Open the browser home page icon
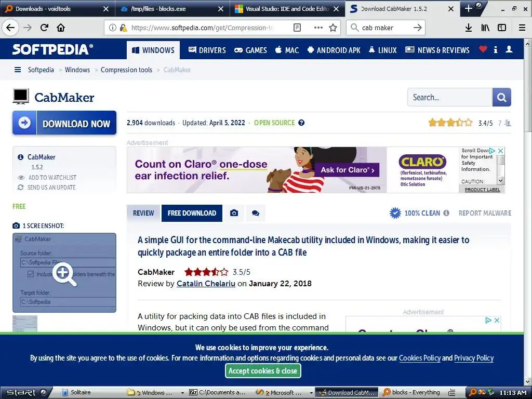This screenshot has width=532, height=399. [61, 28]
